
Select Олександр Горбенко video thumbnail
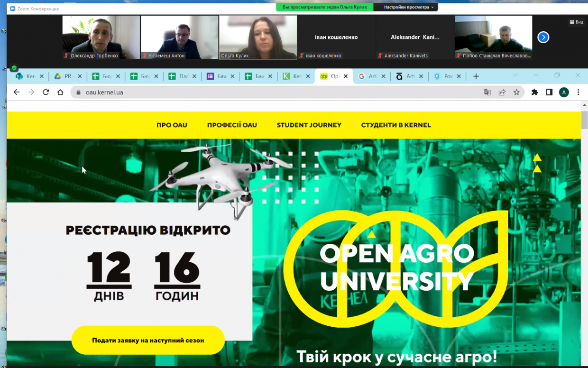101,37
